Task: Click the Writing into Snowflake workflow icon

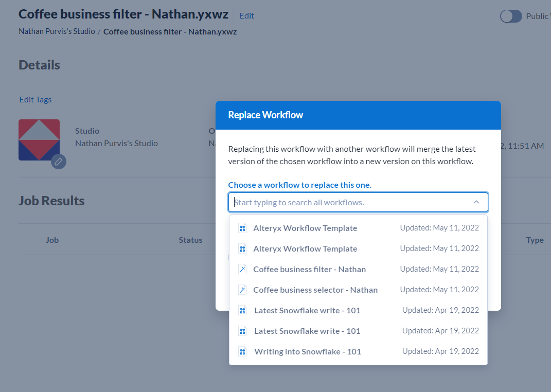Action: 242,352
